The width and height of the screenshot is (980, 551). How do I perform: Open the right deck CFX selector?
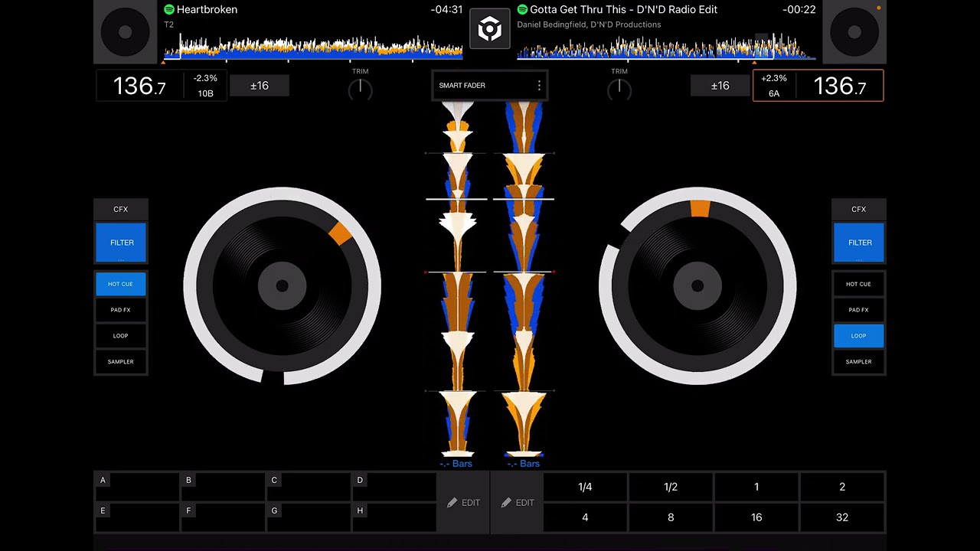pos(859,209)
